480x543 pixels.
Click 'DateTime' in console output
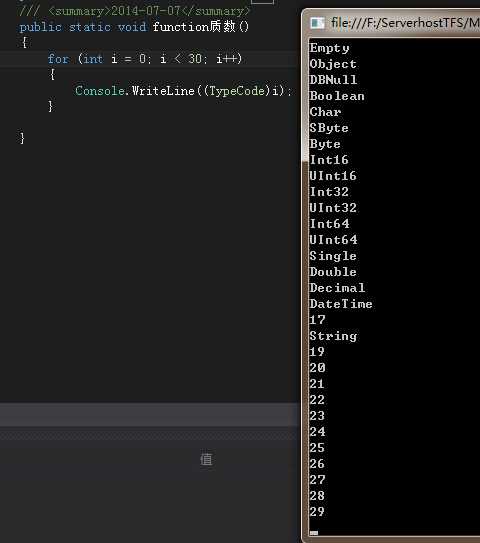[x=341, y=304]
